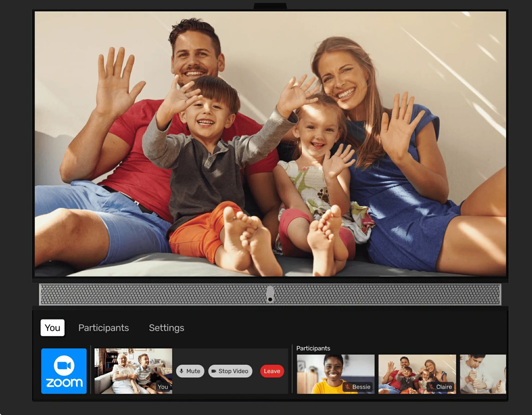Open the Zoom app tile
This screenshot has height=415, width=532.
(64, 371)
